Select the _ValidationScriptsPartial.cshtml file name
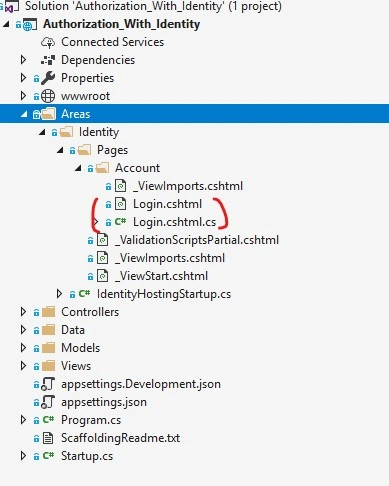Image resolution: width=389 pixels, height=486 pixels. click(197, 240)
